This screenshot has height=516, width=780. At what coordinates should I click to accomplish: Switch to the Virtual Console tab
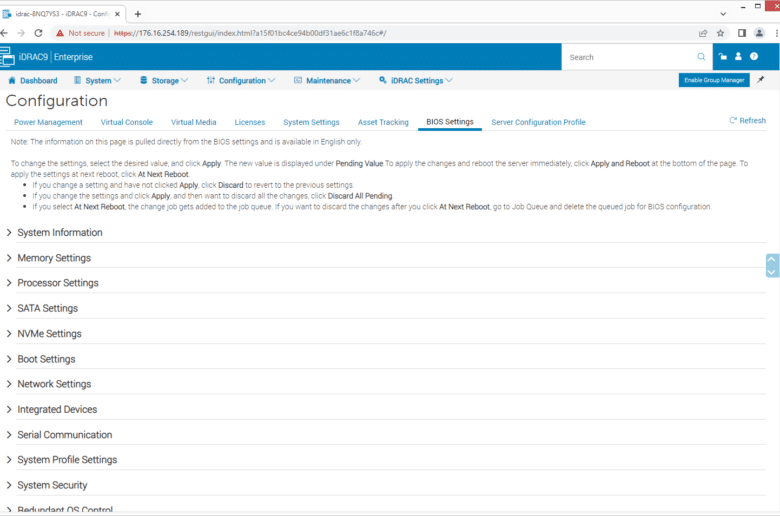127,122
